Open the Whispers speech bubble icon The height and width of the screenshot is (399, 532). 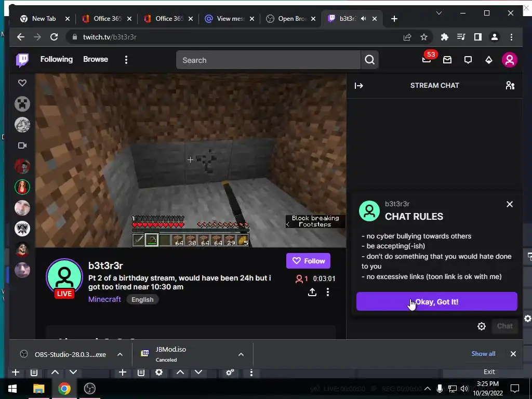(468, 60)
